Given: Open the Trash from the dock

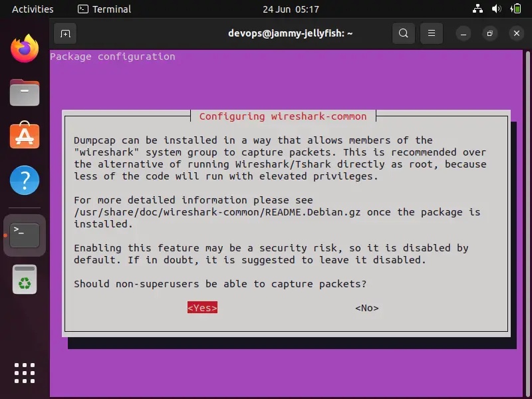Looking at the screenshot, I should pyautogui.click(x=25, y=279).
